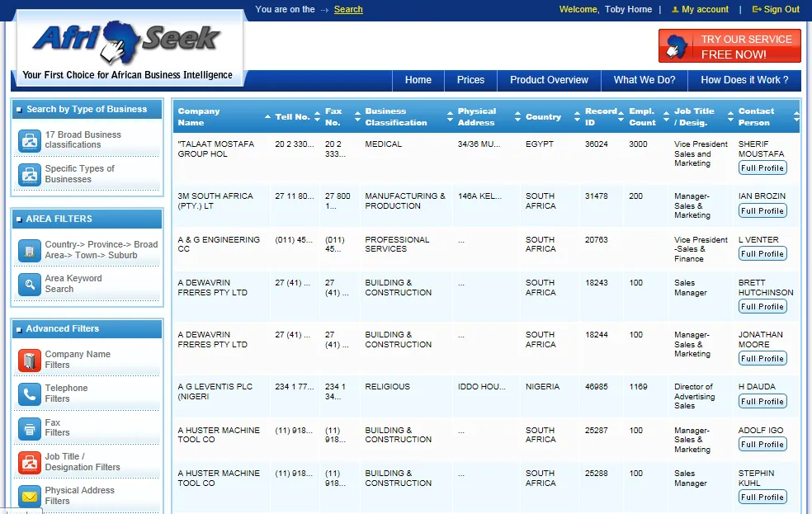Screen dimensions: 812x514
Task: Click the Sign Out link
Action: (781, 9)
